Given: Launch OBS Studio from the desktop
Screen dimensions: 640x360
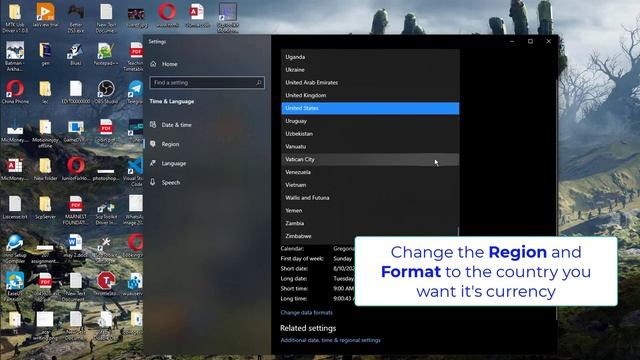Looking at the screenshot, I should click(x=106, y=92).
